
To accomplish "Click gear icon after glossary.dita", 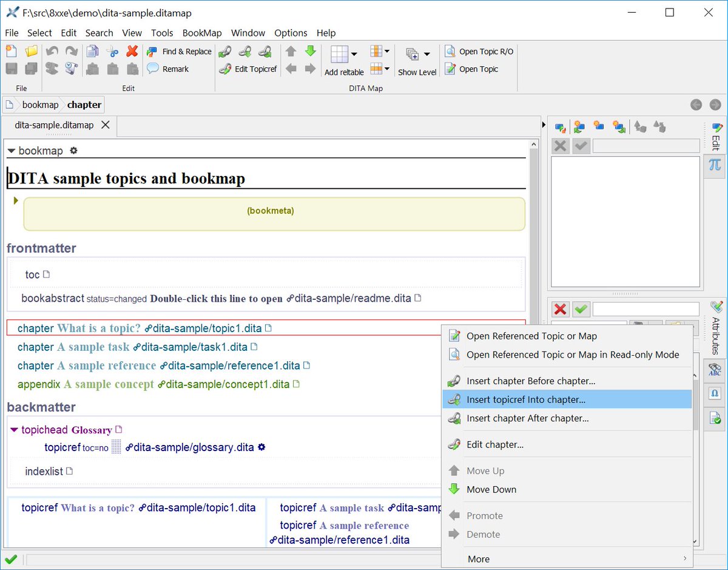I will [x=261, y=447].
